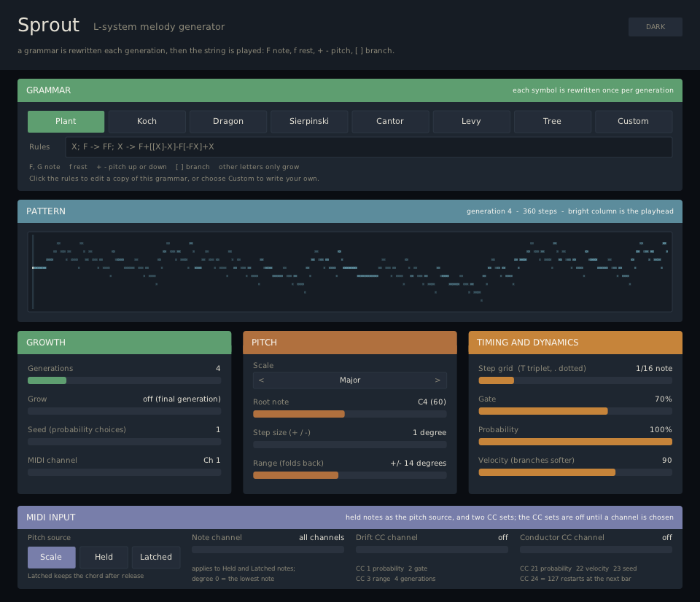Screen dimensions: 700x602
Task: Change the MIDI channel slider
Action: point(124,472)
